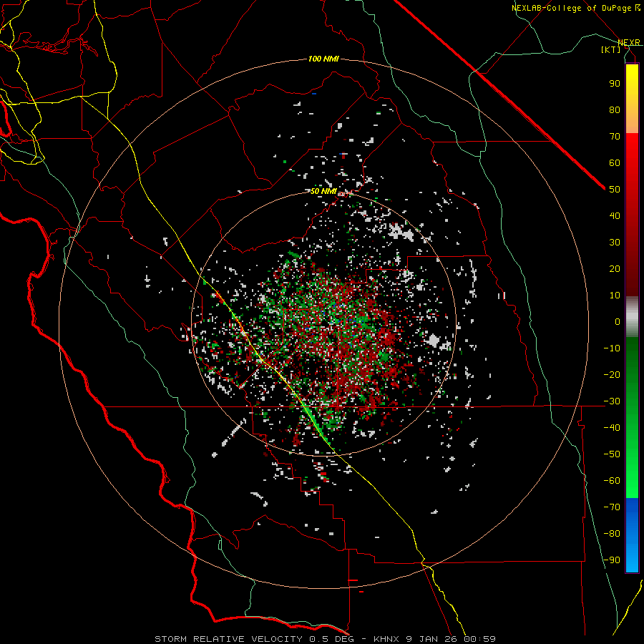Select the 90 value on velocity scale

(615, 84)
